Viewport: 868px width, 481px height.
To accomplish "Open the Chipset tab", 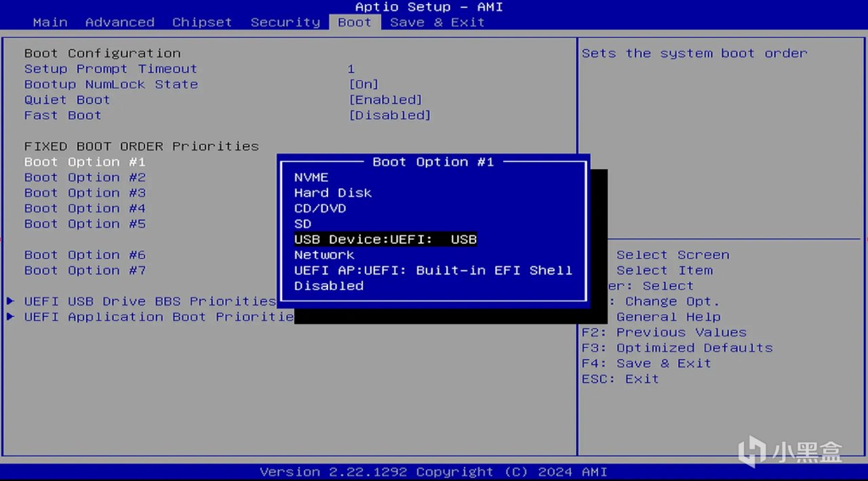I will [x=202, y=22].
